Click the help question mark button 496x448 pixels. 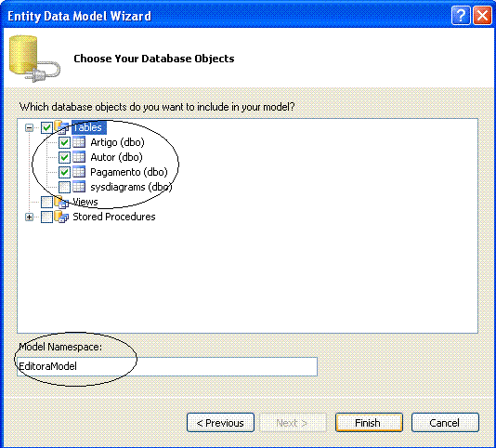461,15
